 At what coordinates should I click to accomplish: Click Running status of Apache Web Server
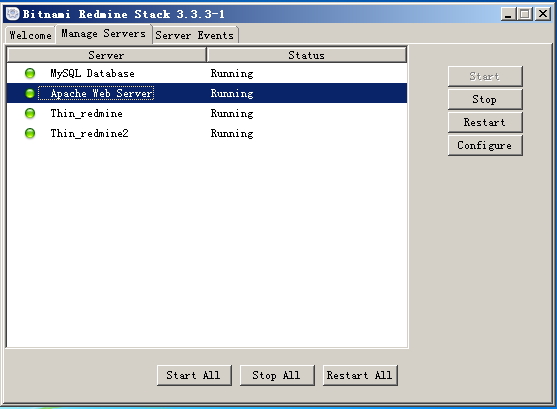tap(232, 93)
